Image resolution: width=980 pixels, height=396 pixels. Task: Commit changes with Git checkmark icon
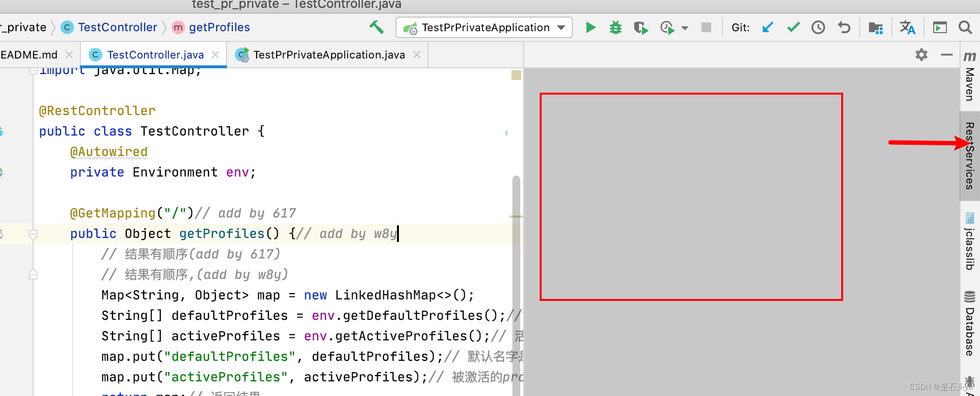[793, 27]
